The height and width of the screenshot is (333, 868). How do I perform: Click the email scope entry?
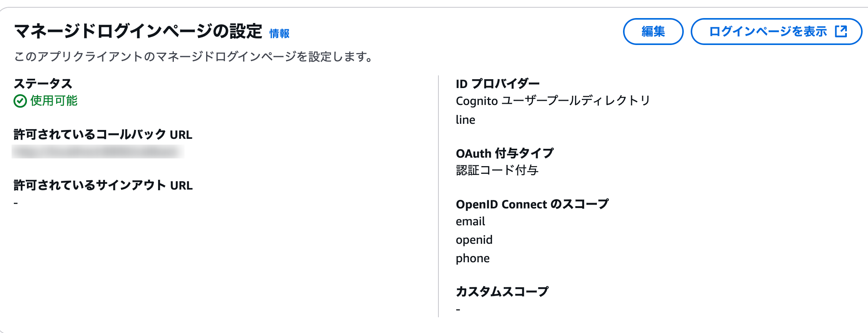coord(470,221)
